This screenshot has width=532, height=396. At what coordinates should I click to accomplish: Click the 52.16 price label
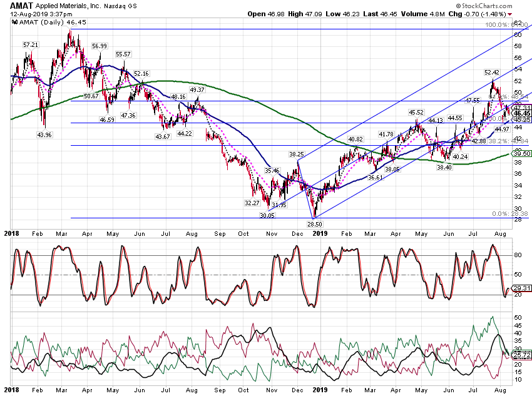tap(141, 74)
